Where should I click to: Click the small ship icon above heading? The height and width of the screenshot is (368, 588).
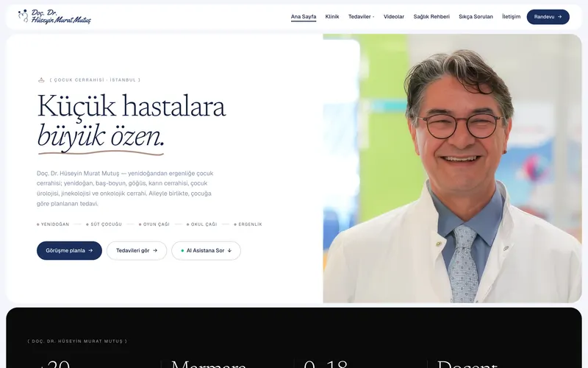coord(41,80)
